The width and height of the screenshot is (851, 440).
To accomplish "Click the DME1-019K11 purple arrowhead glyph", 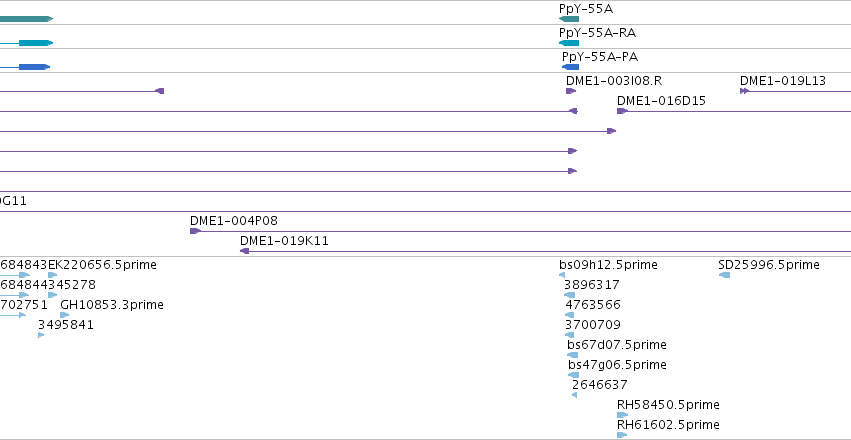I will coord(244,251).
